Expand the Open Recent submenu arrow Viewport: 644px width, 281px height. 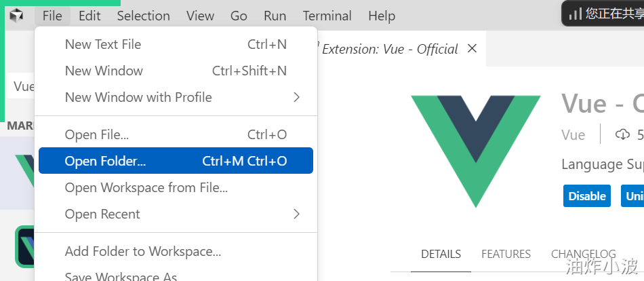click(x=296, y=214)
